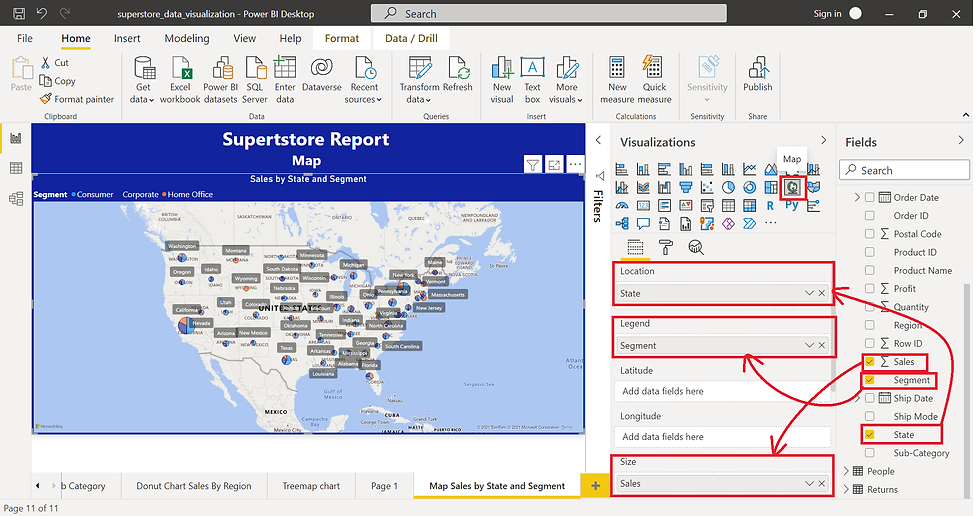Select the Card visualization icon

pos(643,206)
